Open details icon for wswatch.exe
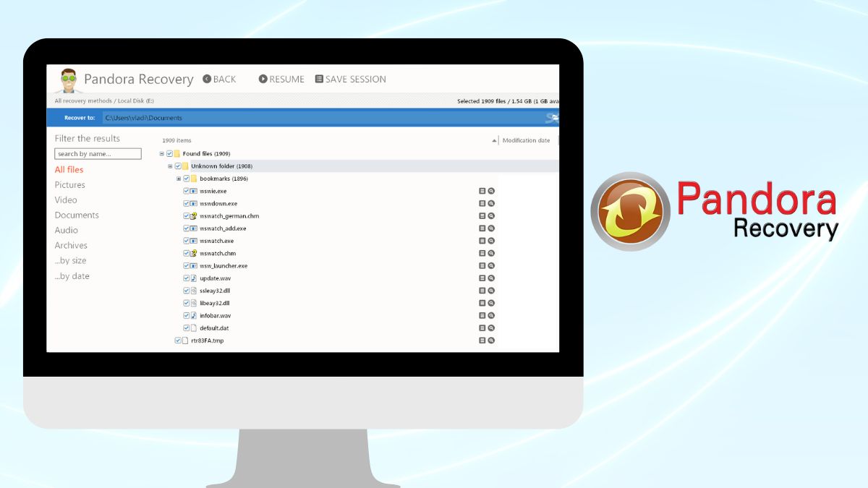 [482, 241]
